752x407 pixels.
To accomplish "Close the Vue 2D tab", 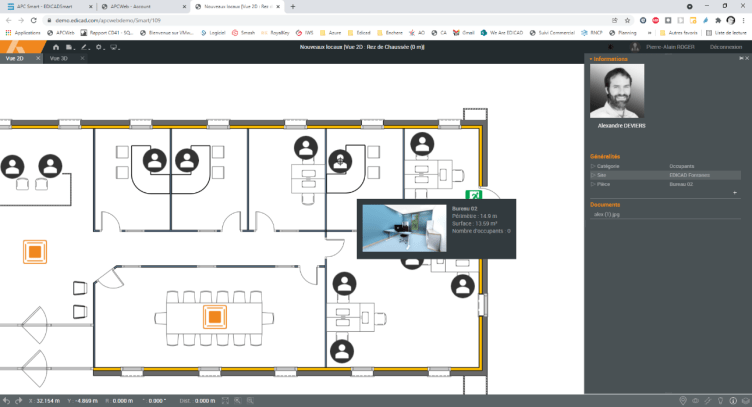I will pos(38,58).
